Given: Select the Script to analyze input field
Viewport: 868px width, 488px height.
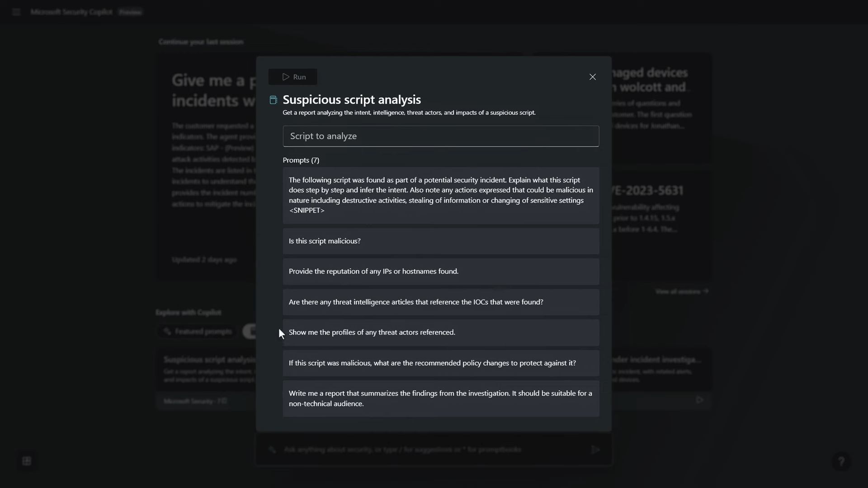Looking at the screenshot, I should [x=441, y=136].
